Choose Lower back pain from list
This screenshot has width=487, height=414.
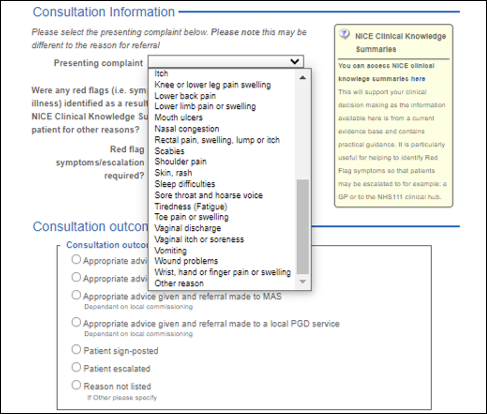[x=185, y=96]
